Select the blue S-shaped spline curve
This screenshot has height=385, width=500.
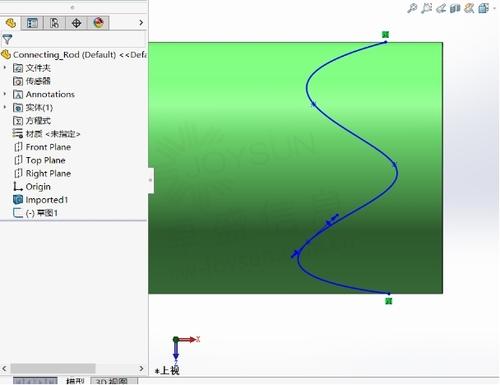[355, 135]
